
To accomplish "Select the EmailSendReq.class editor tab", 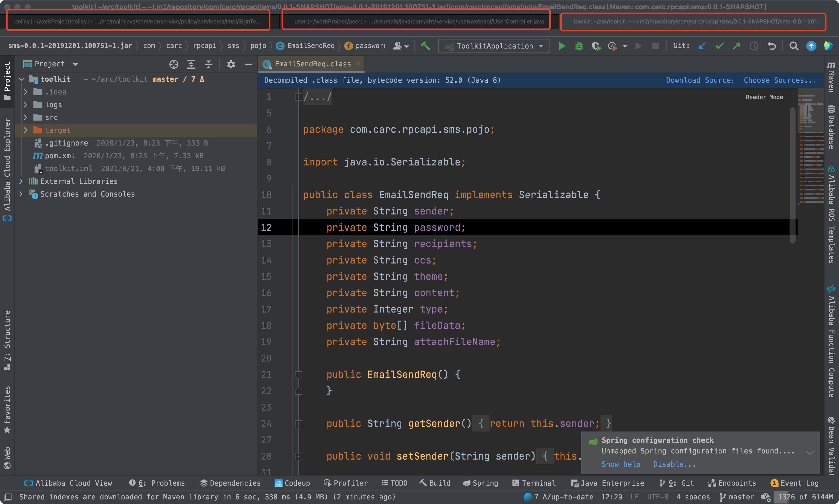I will (x=312, y=64).
